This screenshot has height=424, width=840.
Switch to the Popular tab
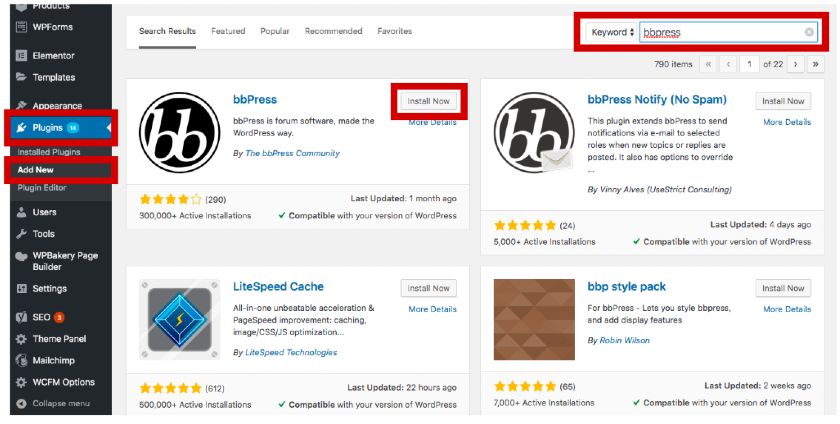pos(275,31)
